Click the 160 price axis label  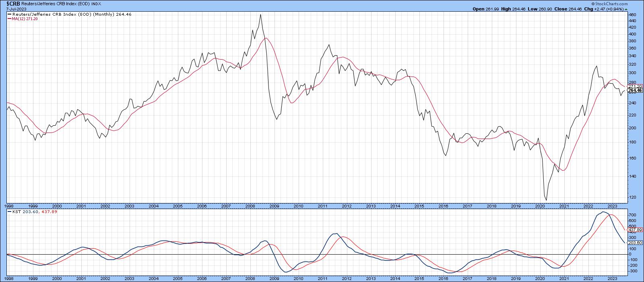[632, 158]
